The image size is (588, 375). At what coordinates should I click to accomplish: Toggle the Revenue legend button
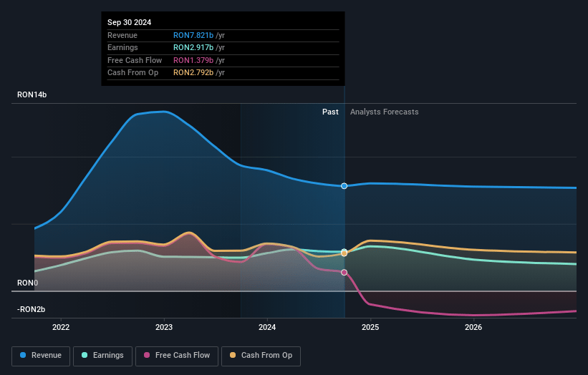41,356
